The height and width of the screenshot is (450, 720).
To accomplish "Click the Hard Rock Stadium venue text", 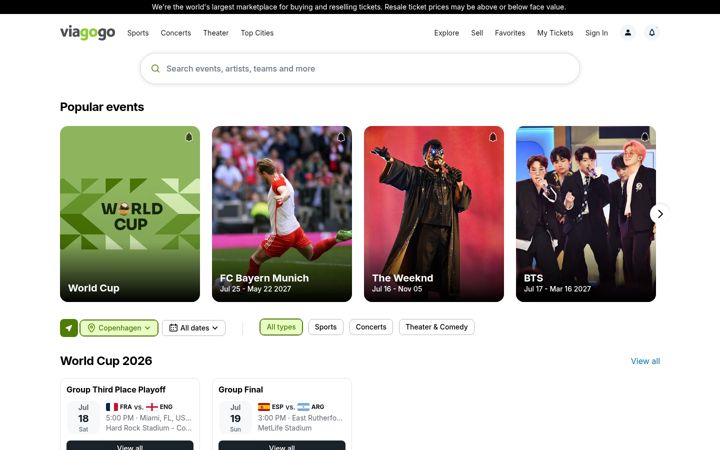I will [149, 428].
